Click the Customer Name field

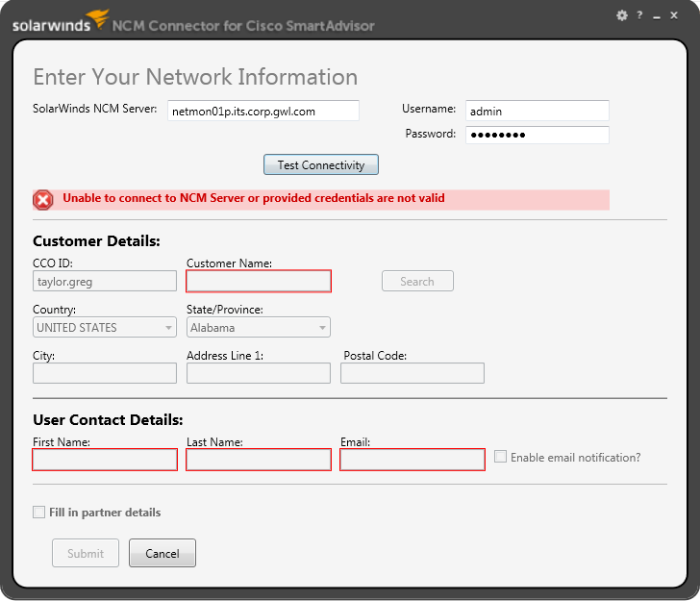(259, 282)
